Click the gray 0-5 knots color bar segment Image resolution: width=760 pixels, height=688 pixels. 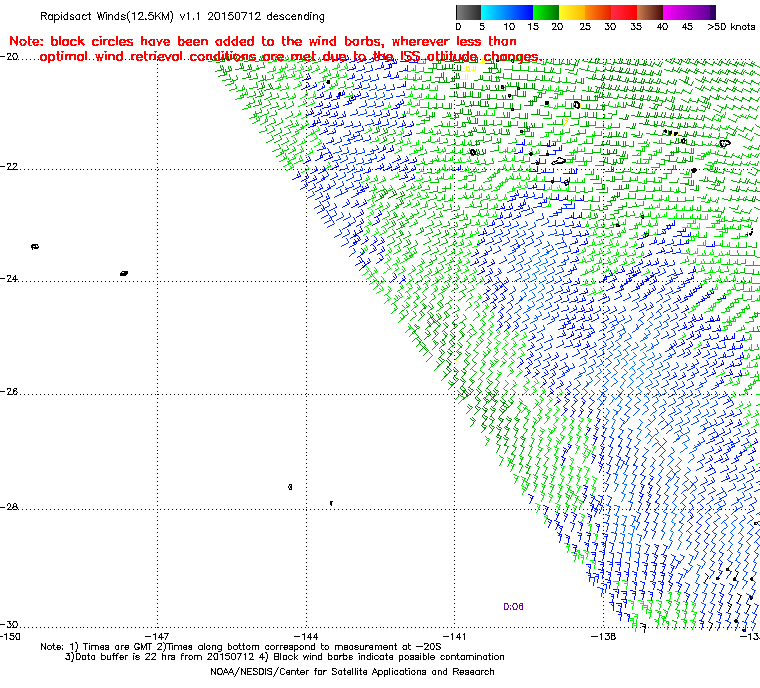click(x=468, y=12)
